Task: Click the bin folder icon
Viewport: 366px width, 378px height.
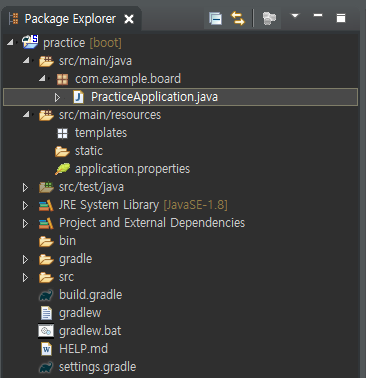Action: (x=46, y=241)
